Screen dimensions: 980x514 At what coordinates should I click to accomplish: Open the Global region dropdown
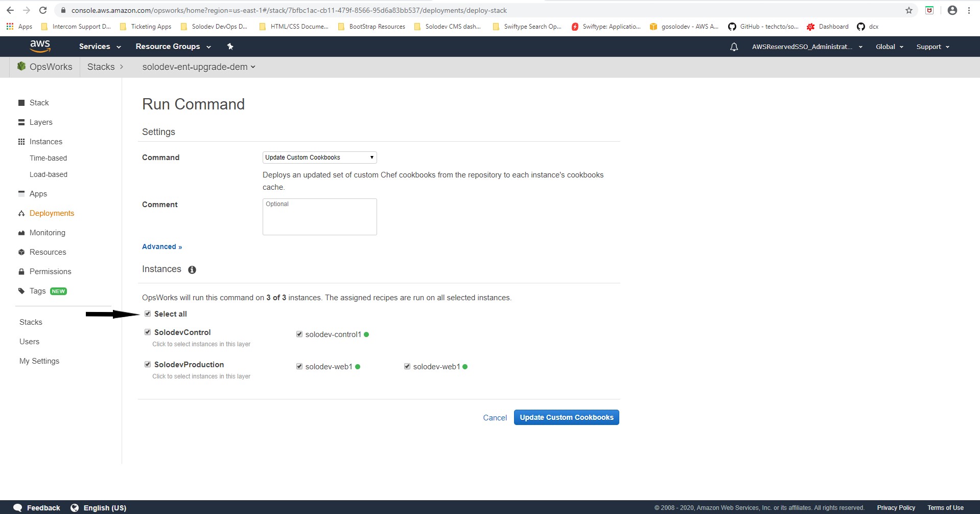click(x=890, y=47)
